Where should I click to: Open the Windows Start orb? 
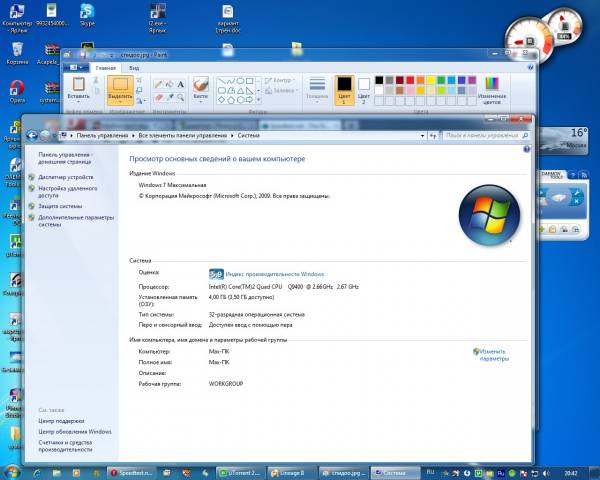click(x=11, y=472)
